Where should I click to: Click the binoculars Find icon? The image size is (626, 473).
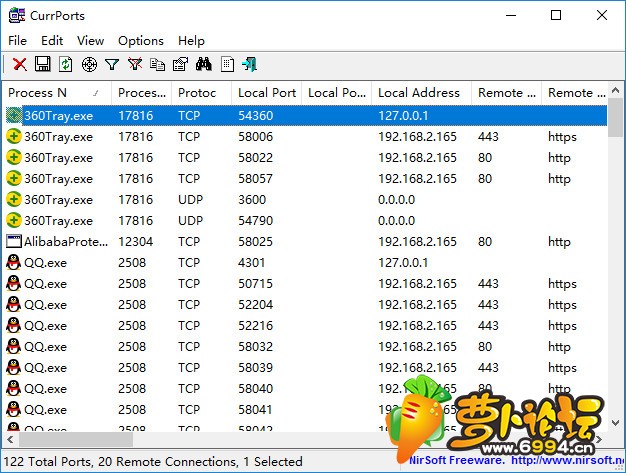click(204, 64)
